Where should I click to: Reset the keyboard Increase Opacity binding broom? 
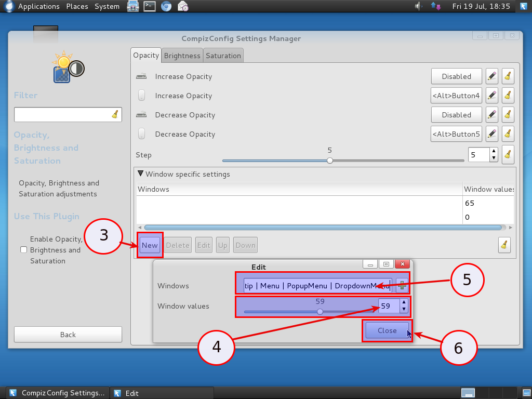pyautogui.click(x=508, y=76)
